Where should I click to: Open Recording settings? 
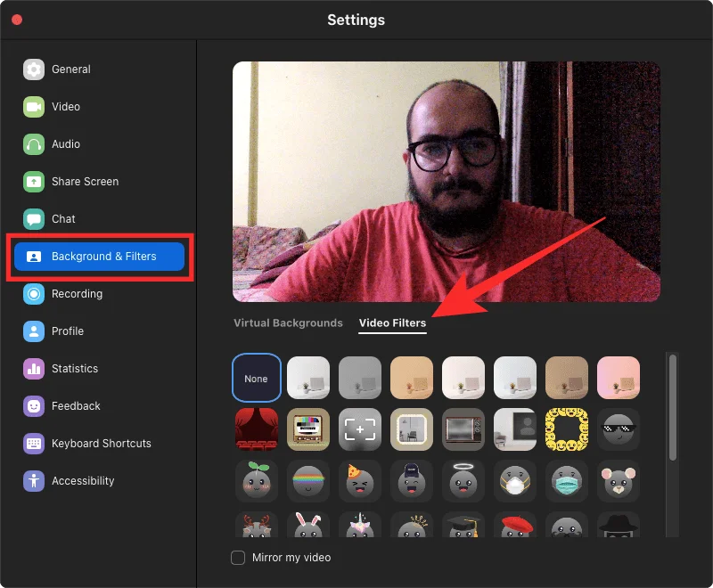coord(77,294)
